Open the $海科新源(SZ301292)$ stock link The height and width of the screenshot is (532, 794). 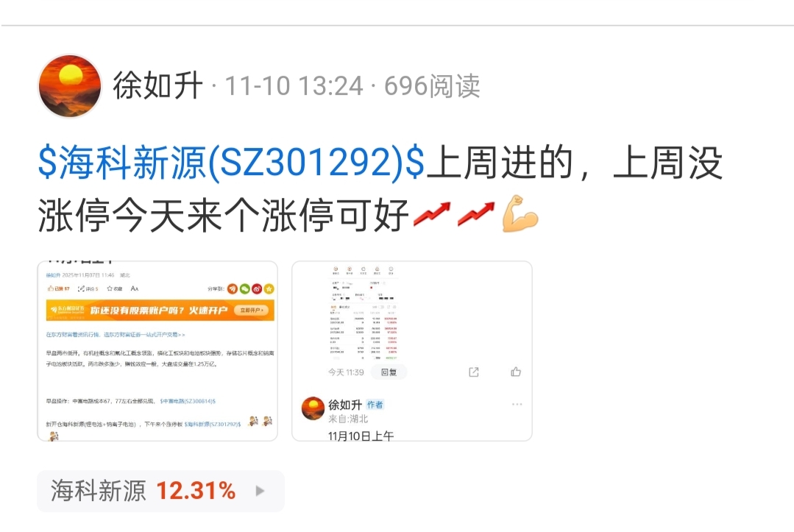pyautogui.click(x=231, y=163)
